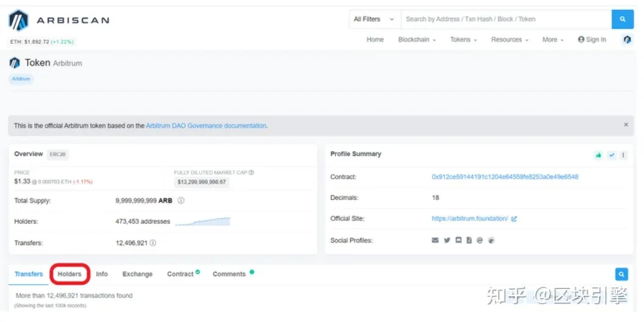Switch to the Transfers tab
Image resolution: width=644 pixels, height=322 pixels.
(29, 274)
